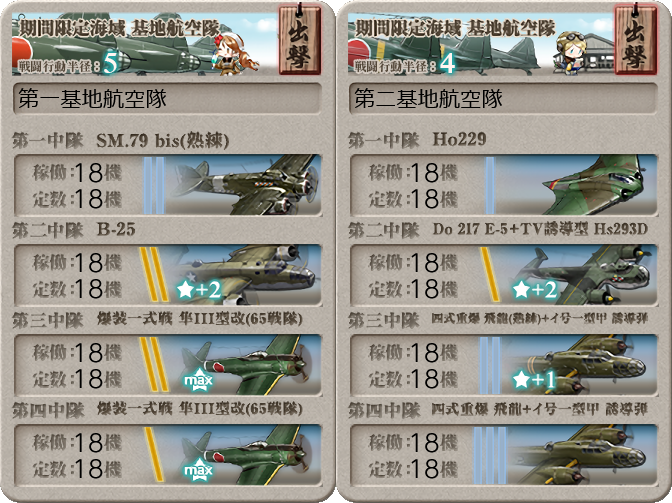
Task: Click the single yellow stripe on Do 217
Action: pyautogui.click(x=490, y=275)
